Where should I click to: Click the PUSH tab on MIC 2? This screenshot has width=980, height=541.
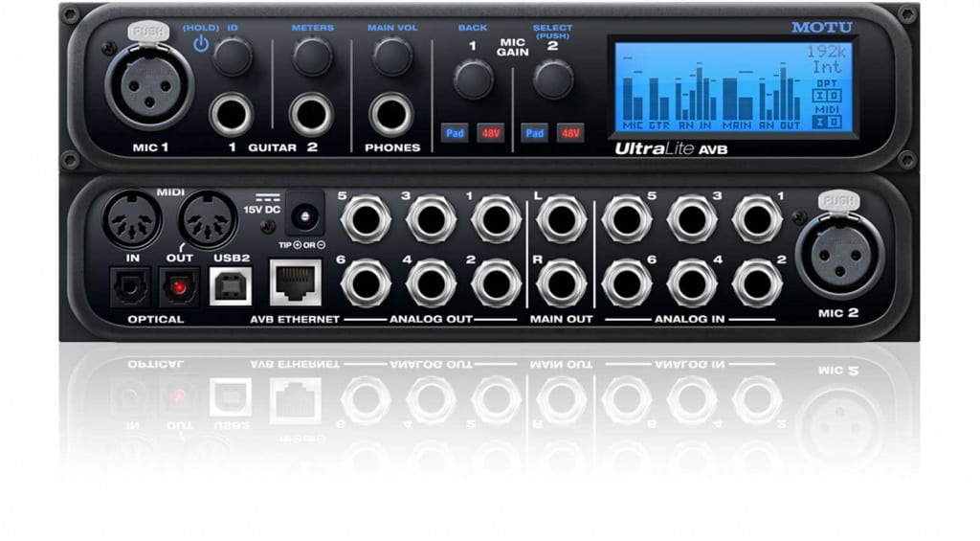[838, 201]
